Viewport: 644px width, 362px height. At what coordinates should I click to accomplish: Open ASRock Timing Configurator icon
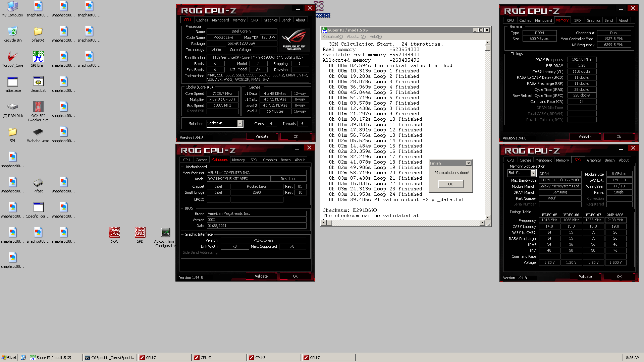pos(165,237)
